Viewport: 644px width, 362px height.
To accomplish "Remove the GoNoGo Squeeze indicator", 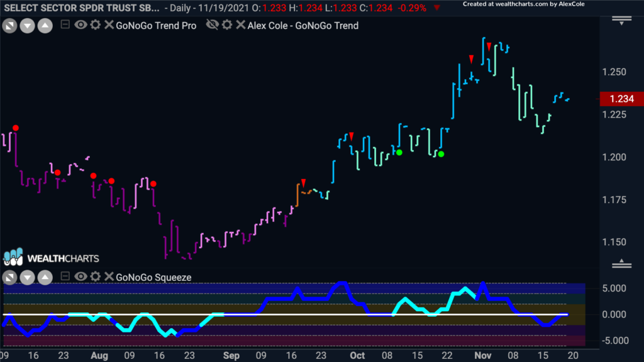I will 109,277.
